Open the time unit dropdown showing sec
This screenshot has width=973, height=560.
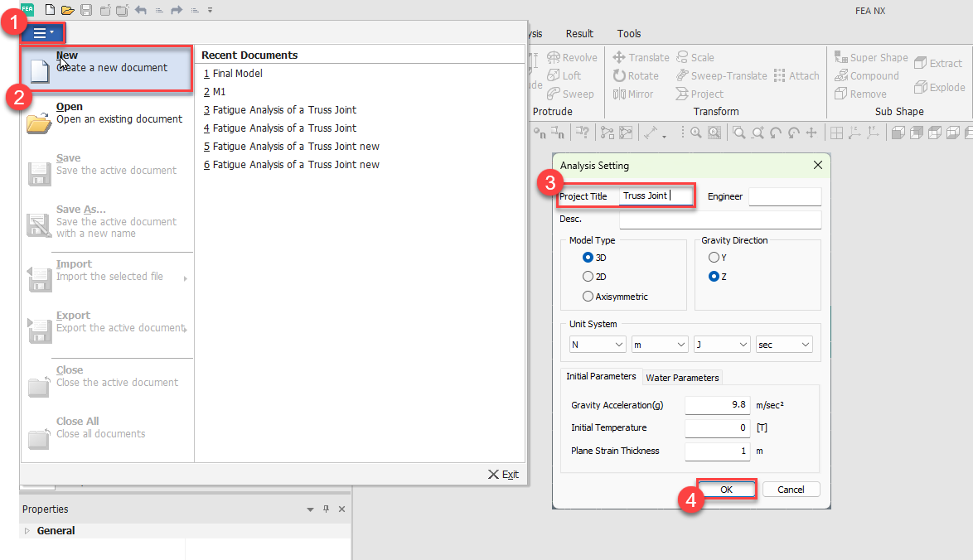784,345
